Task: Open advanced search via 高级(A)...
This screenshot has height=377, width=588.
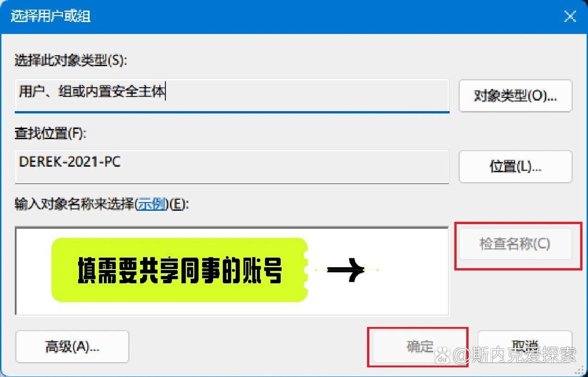Action: pos(72,346)
